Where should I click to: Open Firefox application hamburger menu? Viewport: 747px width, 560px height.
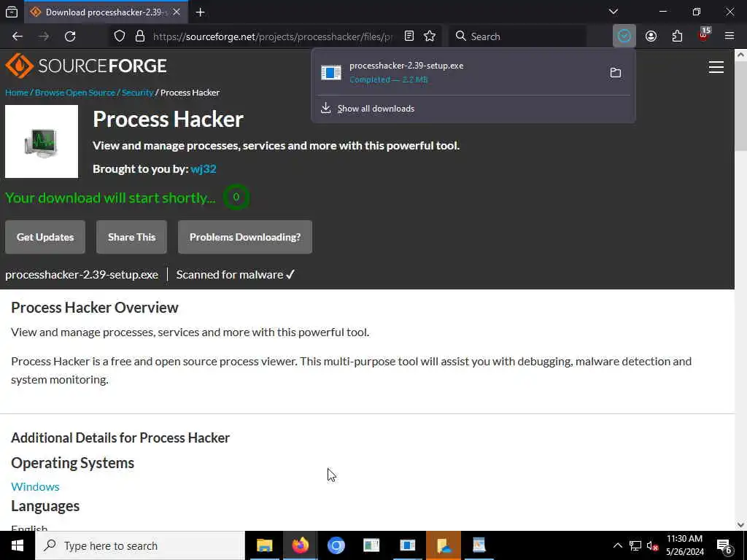click(x=729, y=36)
